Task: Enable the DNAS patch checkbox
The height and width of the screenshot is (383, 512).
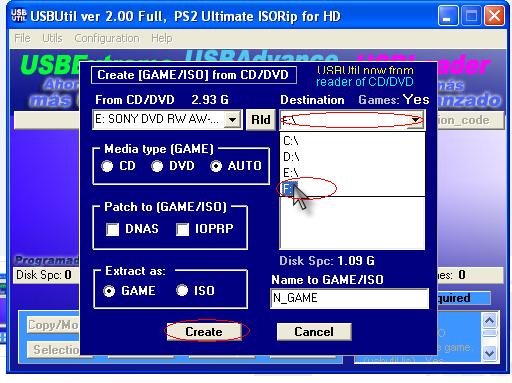Action: click(112, 229)
